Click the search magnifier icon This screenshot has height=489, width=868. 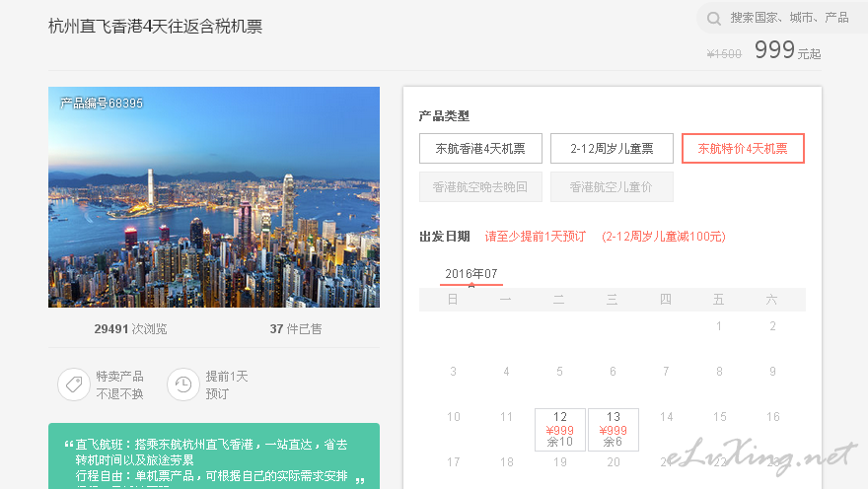point(714,19)
